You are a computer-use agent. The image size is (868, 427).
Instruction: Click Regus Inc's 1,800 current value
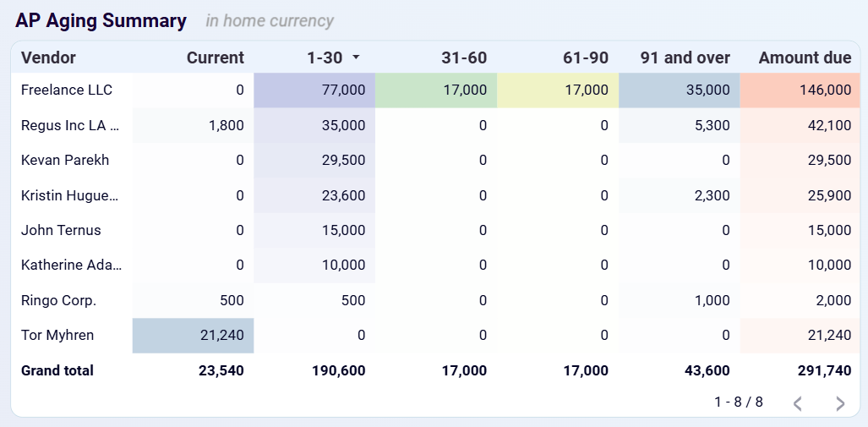tap(194, 125)
